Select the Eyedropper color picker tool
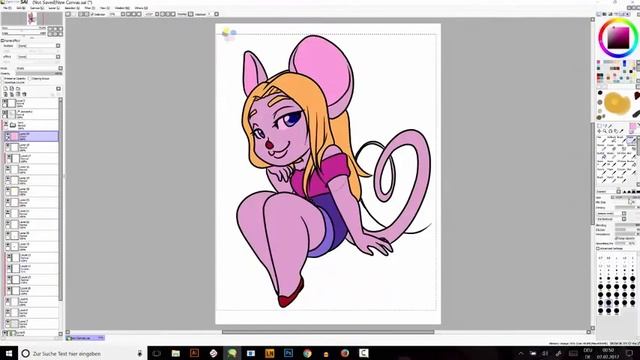The height and width of the screenshot is (360, 640). [621, 131]
